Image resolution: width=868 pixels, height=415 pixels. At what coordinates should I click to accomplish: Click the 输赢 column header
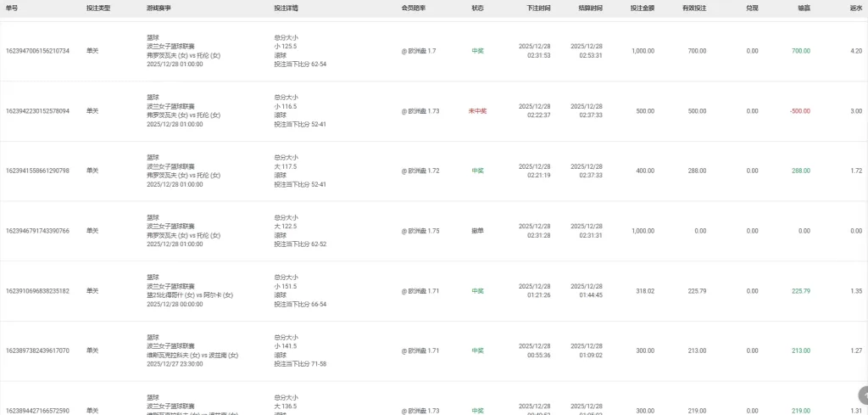tap(803, 8)
